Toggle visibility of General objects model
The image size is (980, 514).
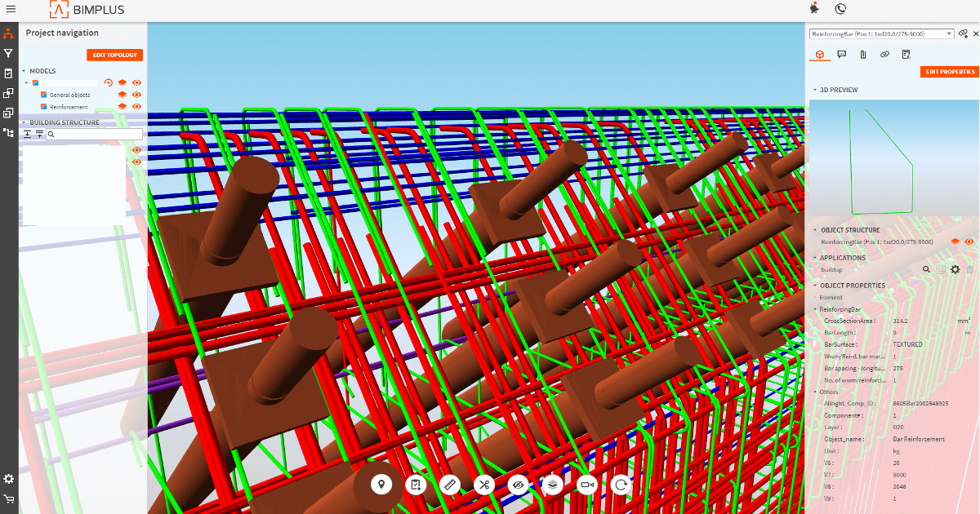(x=136, y=95)
